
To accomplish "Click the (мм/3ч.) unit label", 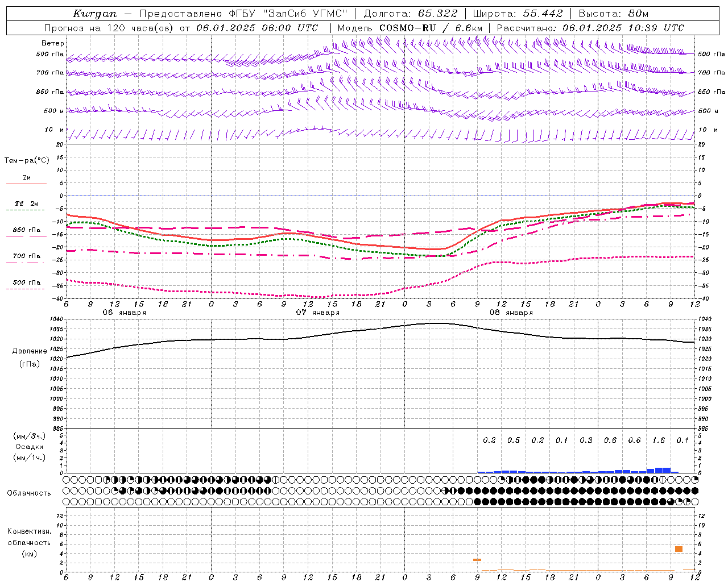I will 30,436.
